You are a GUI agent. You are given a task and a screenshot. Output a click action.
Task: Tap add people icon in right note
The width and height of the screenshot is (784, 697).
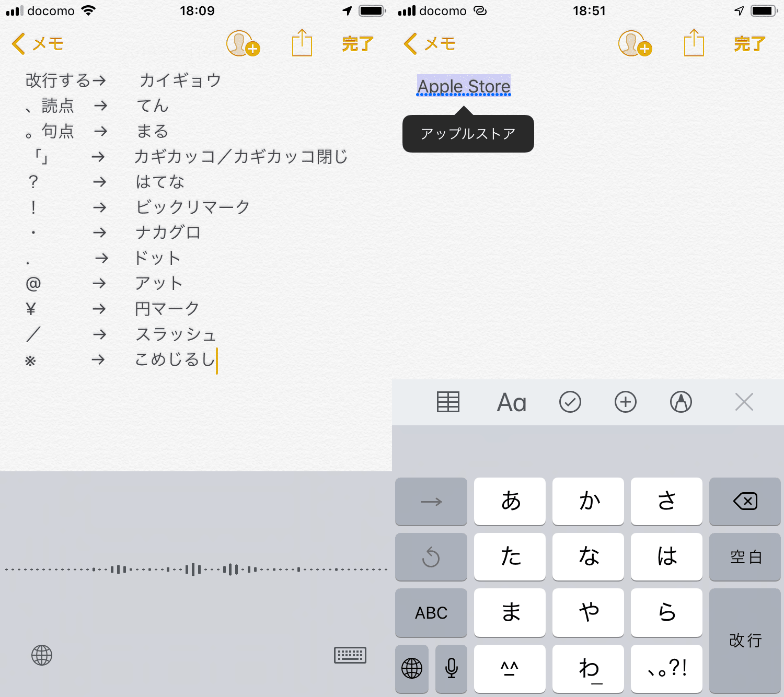(x=635, y=43)
